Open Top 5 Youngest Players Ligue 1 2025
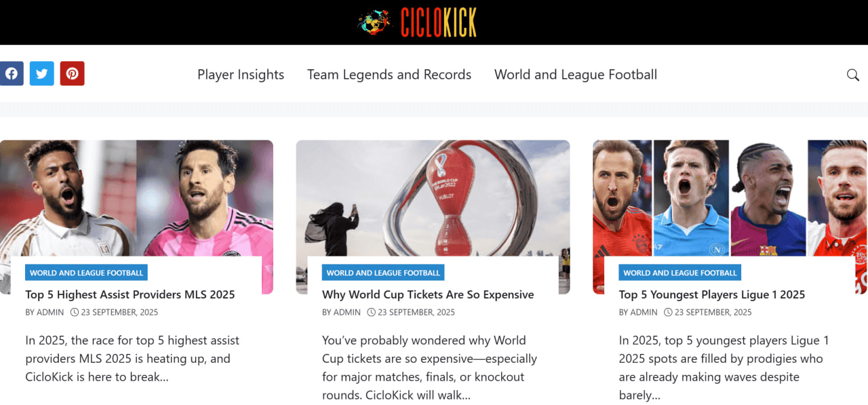Screen dimensions: 868x405 (712, 294)
